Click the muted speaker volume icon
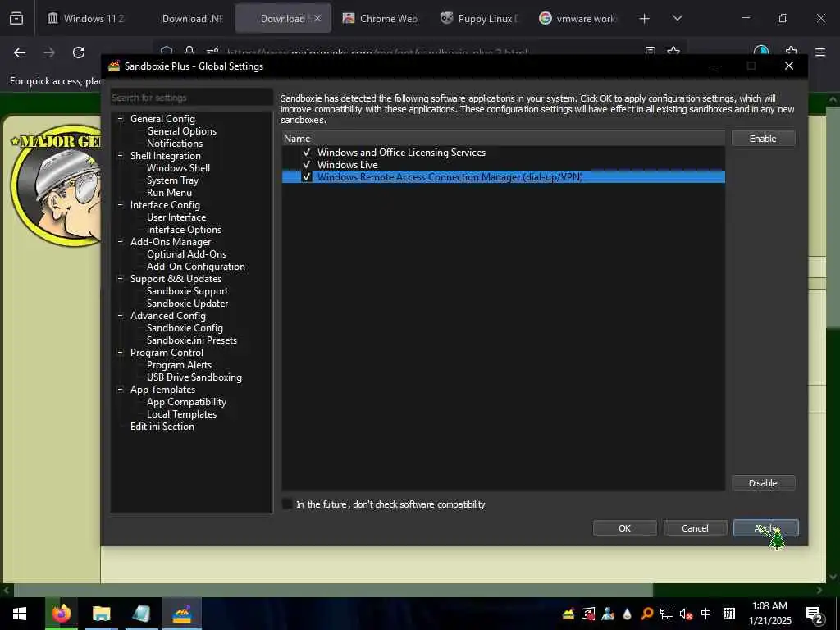This screenshot has width=840, height=630. [x=686, y=614]
